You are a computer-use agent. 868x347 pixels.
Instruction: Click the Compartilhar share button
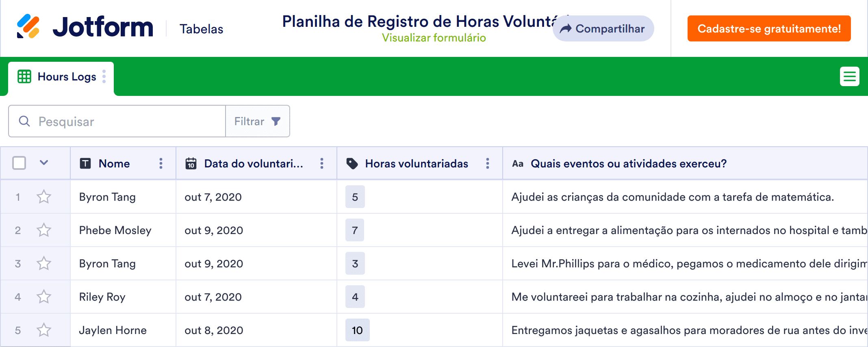(x=603, y=28)
